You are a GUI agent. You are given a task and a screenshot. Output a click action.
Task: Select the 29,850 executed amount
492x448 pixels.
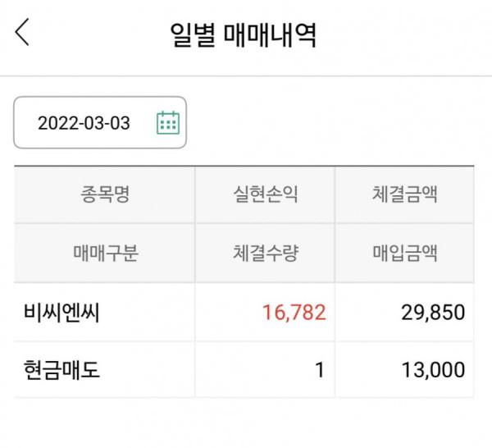433,313
